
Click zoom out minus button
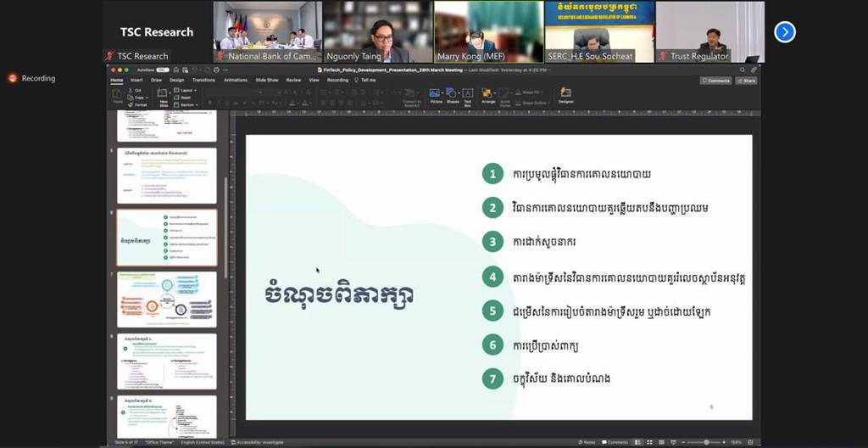tap(683, 442)
